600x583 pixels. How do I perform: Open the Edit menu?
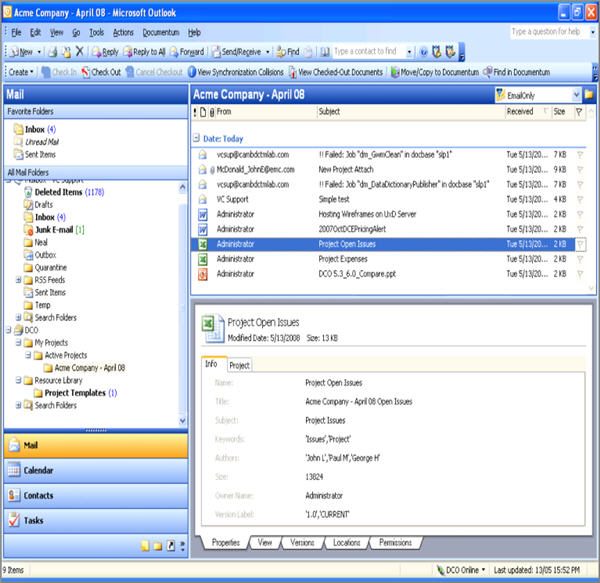(x=35, y=33)
